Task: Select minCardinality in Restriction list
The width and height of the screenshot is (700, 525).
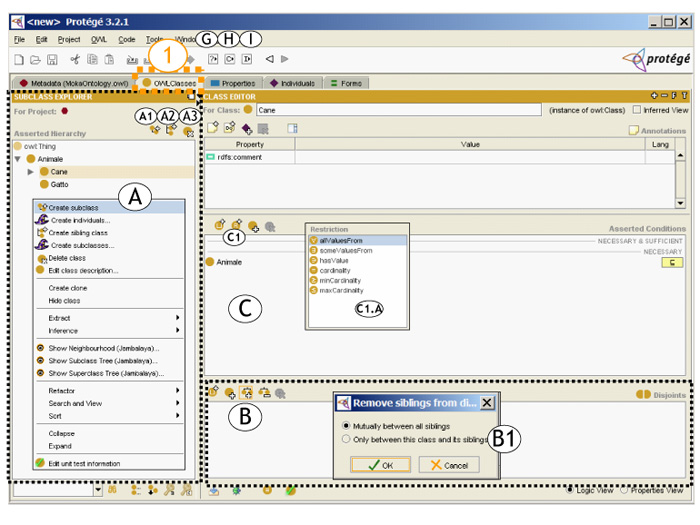Action: coord(358,280)
